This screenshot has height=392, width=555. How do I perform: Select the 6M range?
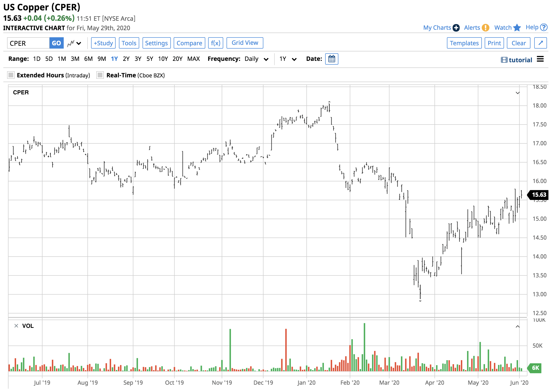[x=88, y=59]
